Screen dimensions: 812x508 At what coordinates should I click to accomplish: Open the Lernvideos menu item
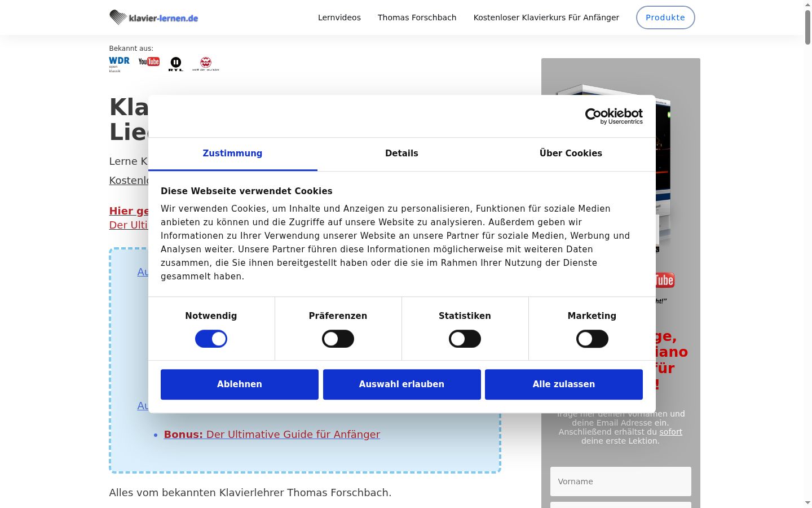coord(339,17)
